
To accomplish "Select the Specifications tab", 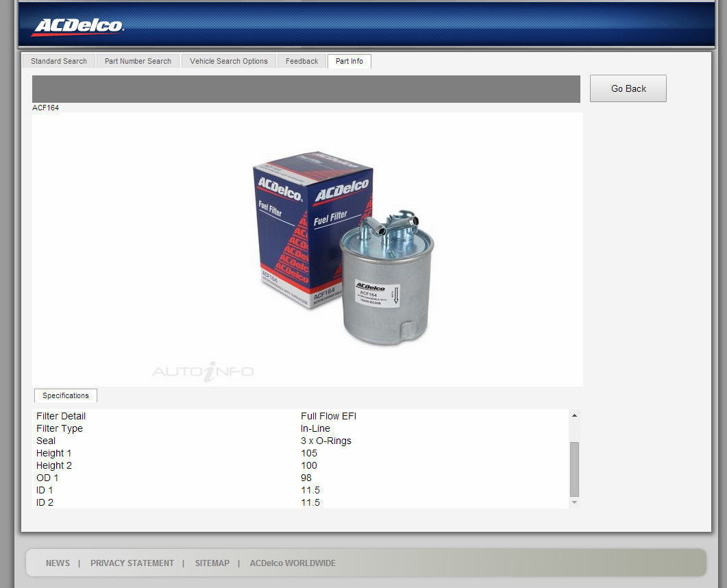I will pos(66,395).
